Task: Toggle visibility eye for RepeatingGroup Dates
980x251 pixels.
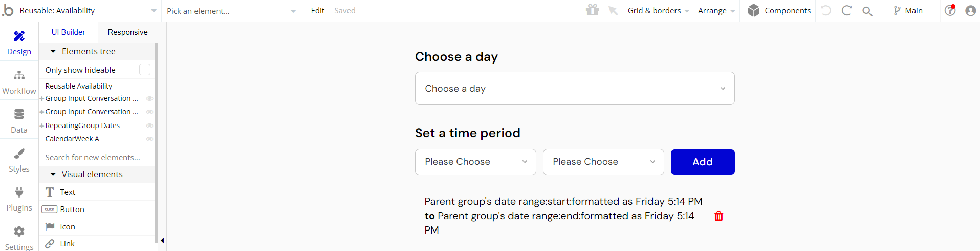Action: point(149,126)
